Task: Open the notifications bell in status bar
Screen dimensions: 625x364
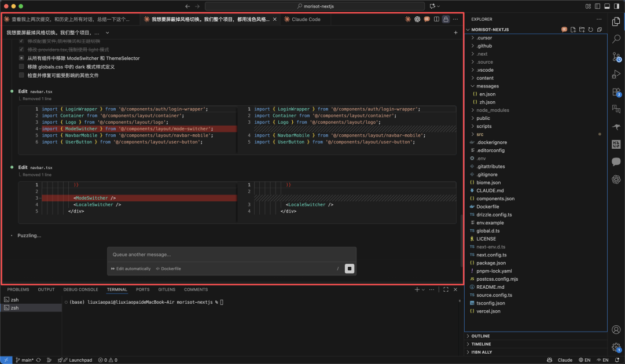Action: point(617,360)
